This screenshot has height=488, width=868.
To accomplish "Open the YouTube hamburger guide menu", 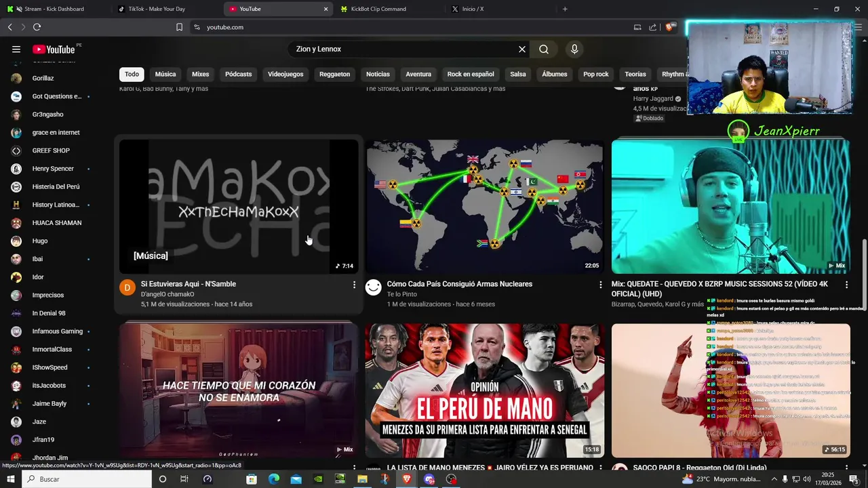I will click(x=16, y=49).
